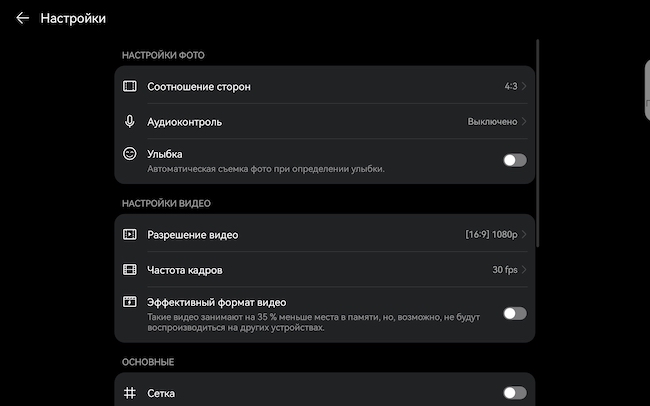
Task: Open the Соотношение сторон setting
Action: 325,86
